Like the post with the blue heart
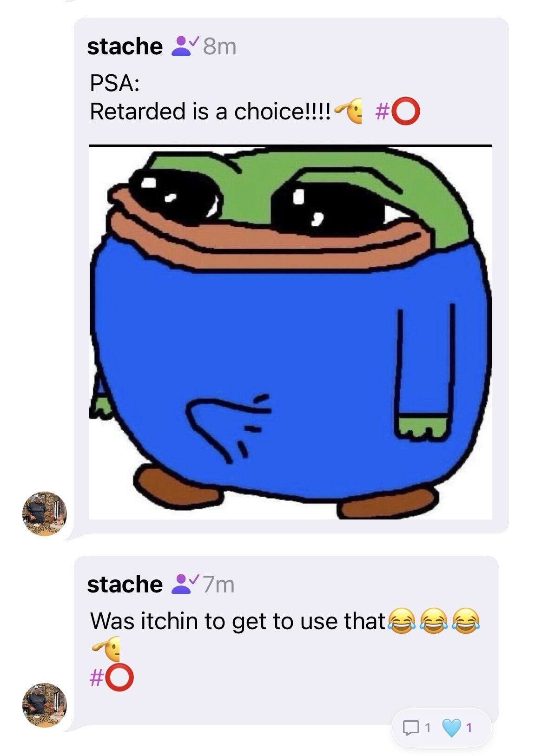The image size is (548, 756). 451,728
